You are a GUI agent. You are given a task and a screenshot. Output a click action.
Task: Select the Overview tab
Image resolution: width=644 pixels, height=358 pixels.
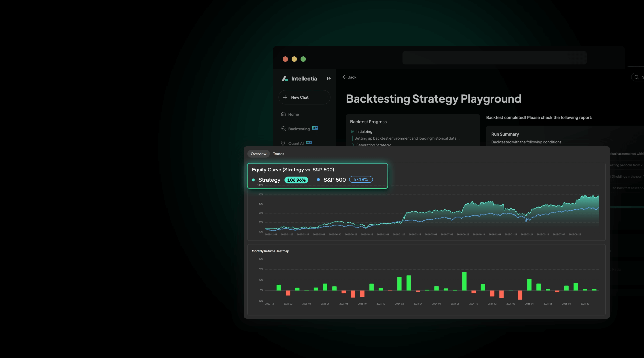tap(258, 154)
